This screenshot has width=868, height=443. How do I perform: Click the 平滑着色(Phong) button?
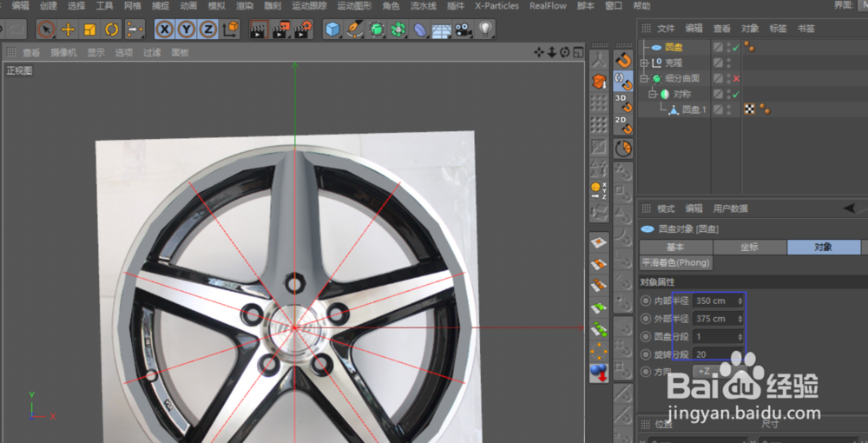click(x=676, y=262)
